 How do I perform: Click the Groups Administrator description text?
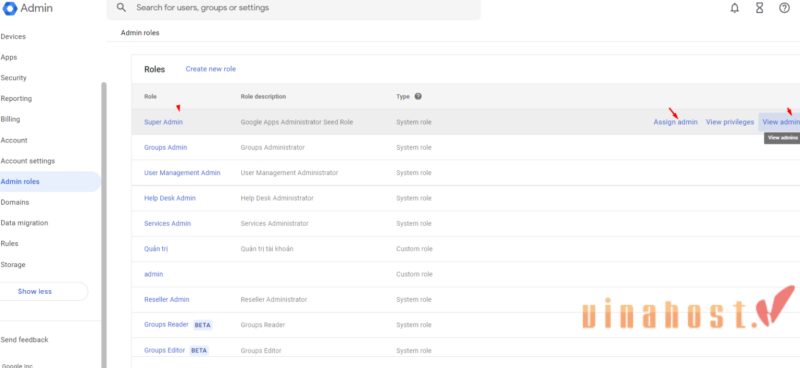click(272, 148)
